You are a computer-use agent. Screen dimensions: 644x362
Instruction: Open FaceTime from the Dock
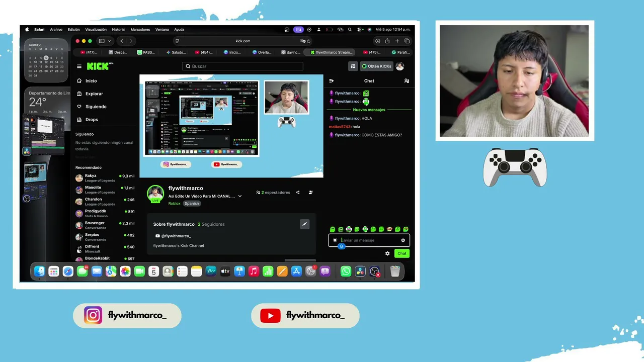139,271
